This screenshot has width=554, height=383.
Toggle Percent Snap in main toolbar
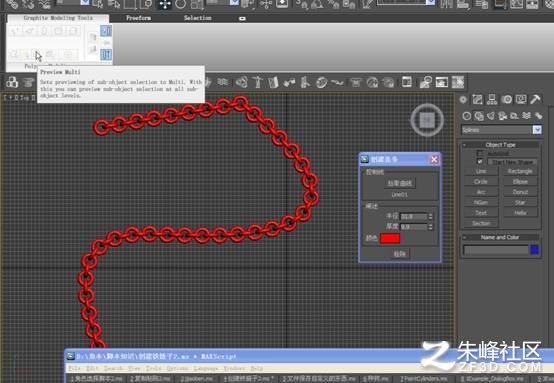[334, 4]
